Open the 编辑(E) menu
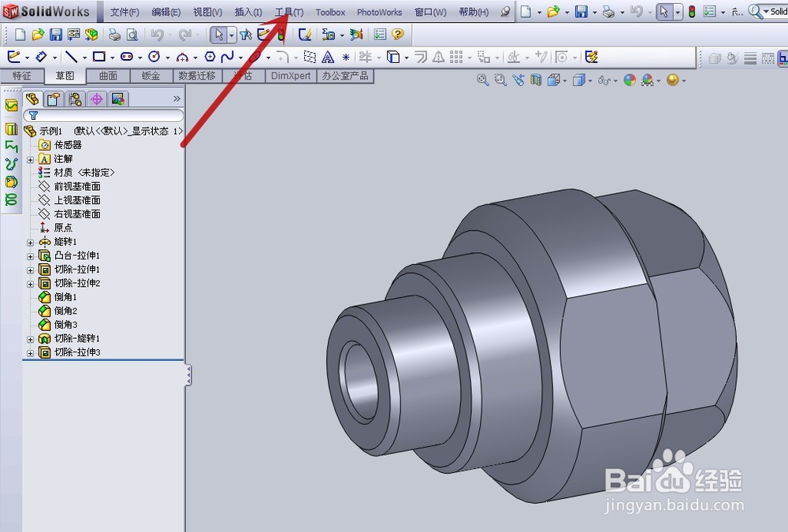This screenshot has width=788, height=532. click(x=165, y=12)
